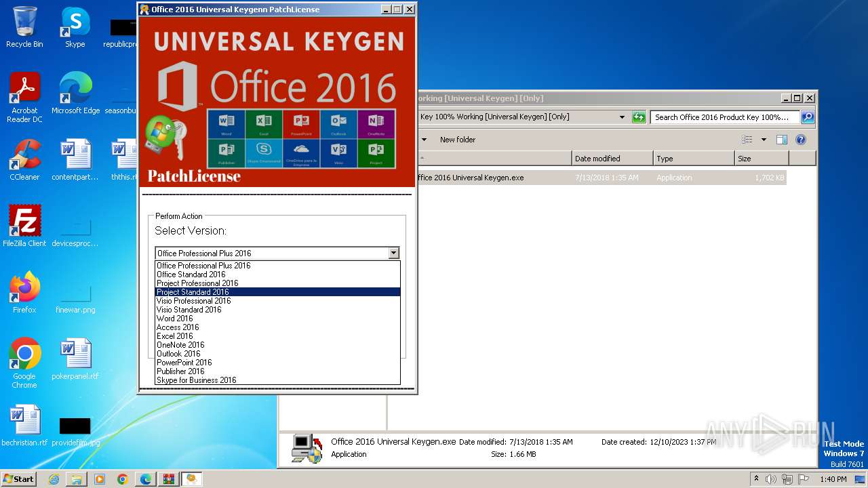This screenshot has width=868, height=488.
Task: Open Acrobat Reader DC shortcut
Action: (24, 98)
